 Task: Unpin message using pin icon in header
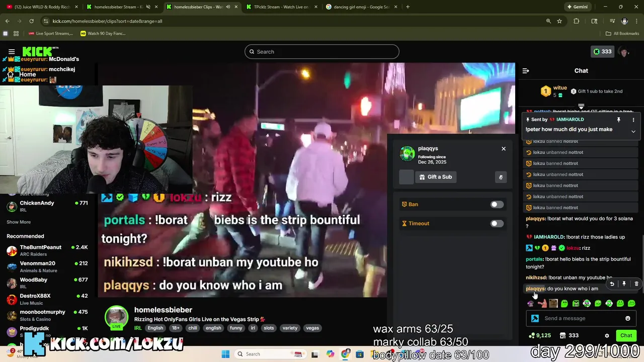tap(619, 120)
